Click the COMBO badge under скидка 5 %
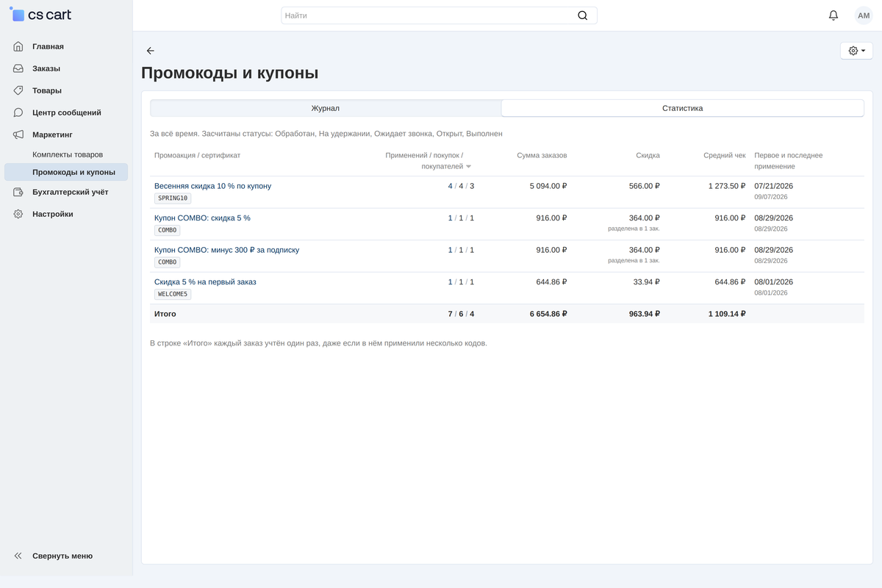 tap(167, 230)
